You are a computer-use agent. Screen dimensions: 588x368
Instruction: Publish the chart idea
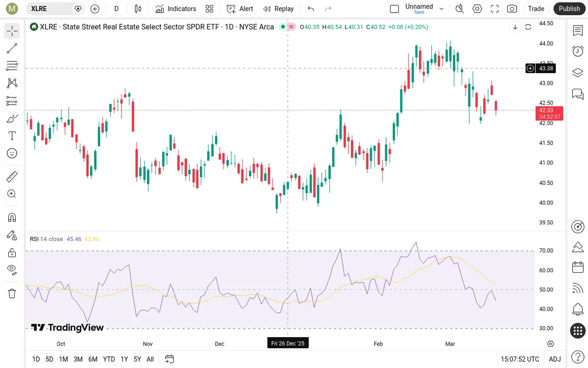569,9
